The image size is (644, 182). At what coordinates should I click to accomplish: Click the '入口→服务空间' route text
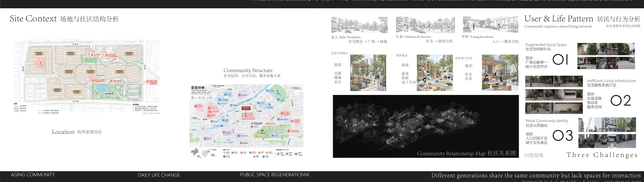(505, 42)
